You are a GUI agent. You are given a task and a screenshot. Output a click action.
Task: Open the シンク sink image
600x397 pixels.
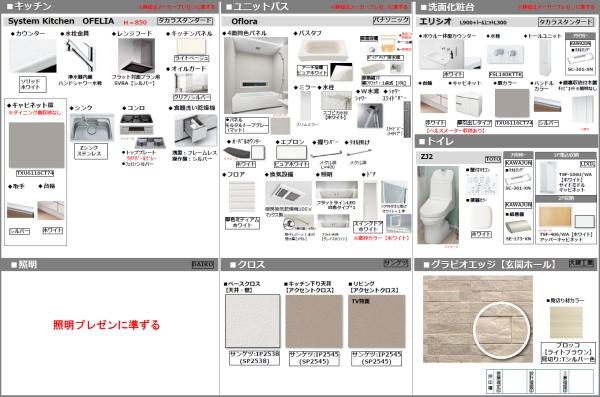[x=92, y=128]
